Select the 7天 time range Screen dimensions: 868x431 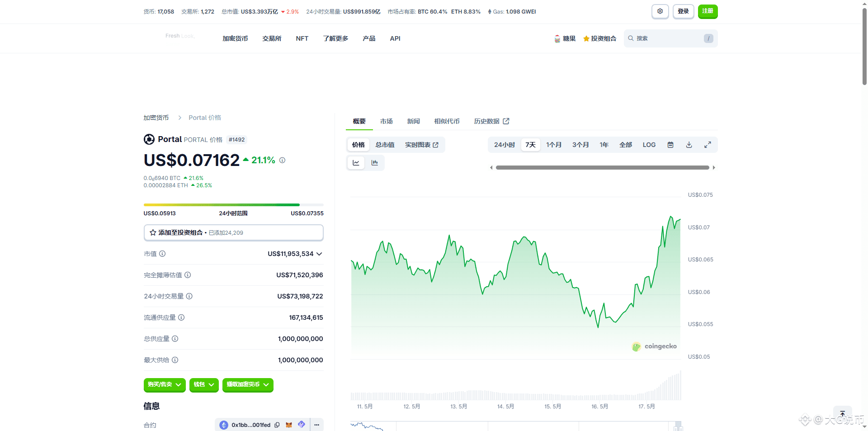[531, 145]
